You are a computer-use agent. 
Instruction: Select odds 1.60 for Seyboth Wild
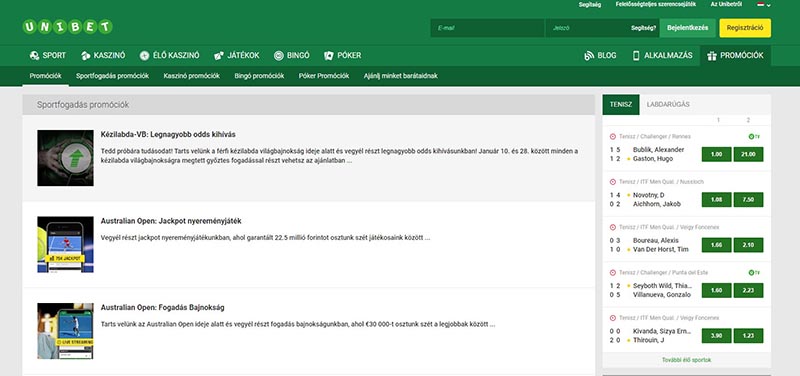(716, 290)
